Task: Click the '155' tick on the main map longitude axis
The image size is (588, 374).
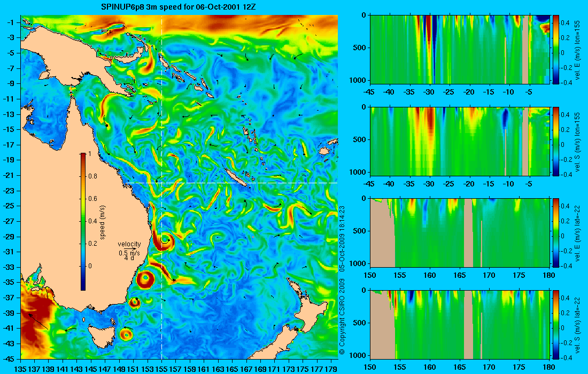Action: pos(161,369)
